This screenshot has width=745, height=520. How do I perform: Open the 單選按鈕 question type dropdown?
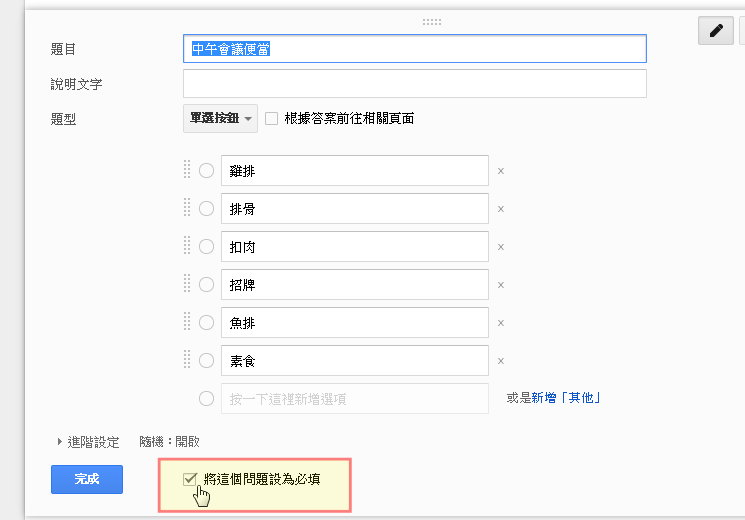(x=220, y=118)
